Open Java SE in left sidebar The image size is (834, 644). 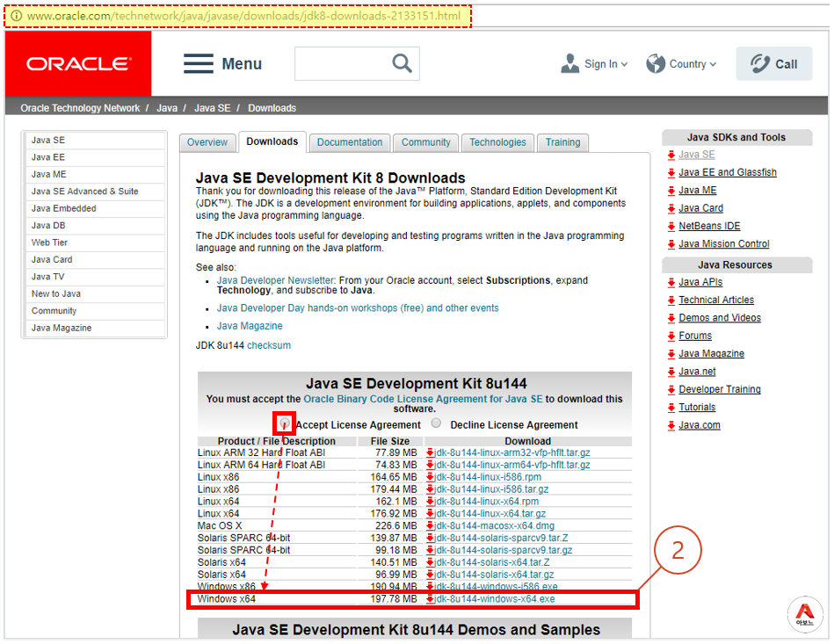[95, 141]
